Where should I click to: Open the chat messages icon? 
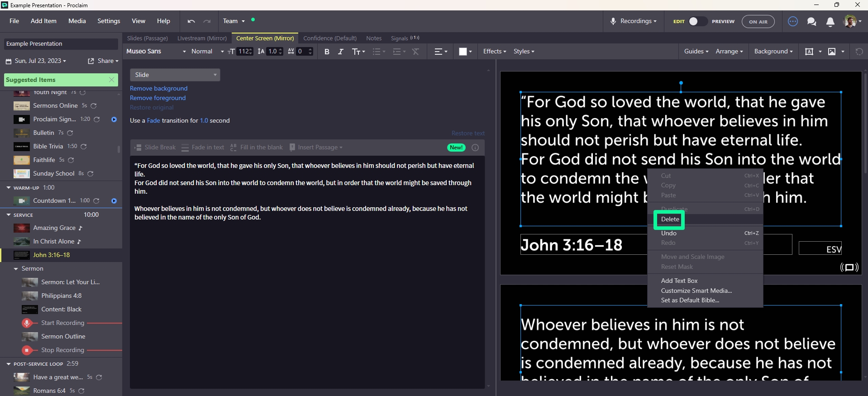811,22
